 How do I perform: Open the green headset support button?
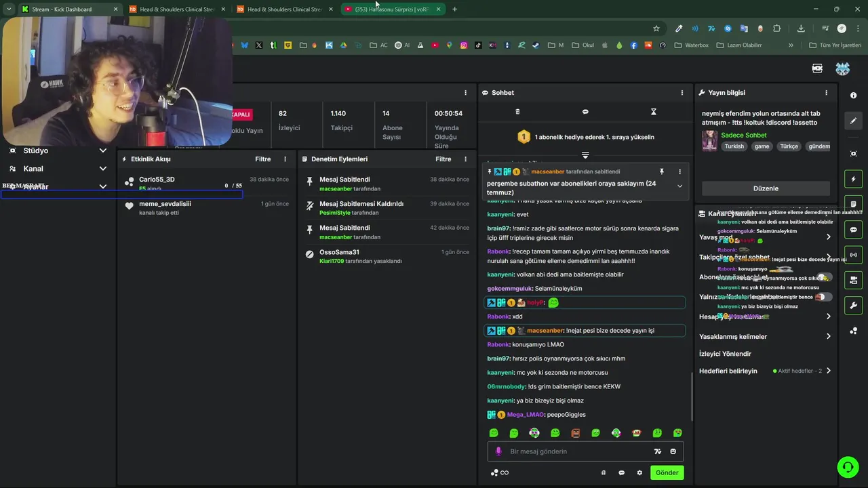click(848, 467)
